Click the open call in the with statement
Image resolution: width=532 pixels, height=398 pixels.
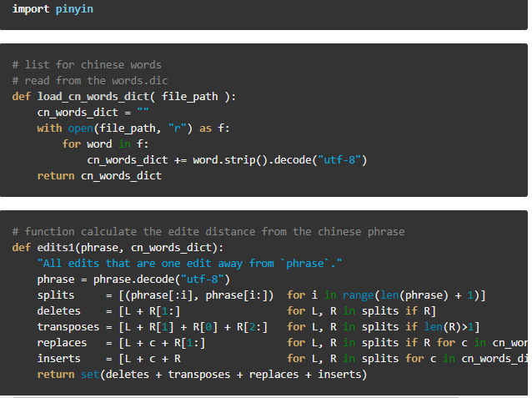(x=80, y=128)
